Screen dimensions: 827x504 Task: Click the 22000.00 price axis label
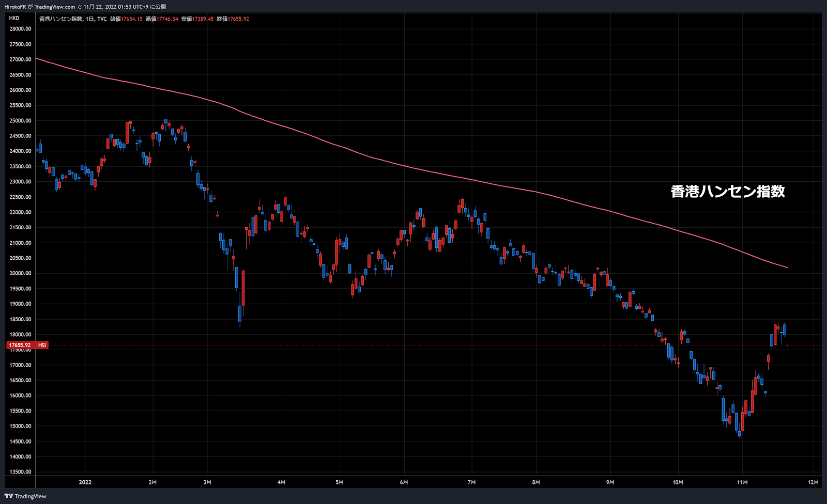click(x=20, y=212)
